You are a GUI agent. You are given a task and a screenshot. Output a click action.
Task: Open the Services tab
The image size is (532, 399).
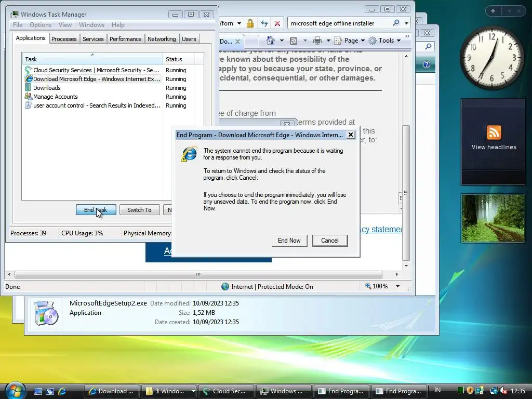[93, 38]
